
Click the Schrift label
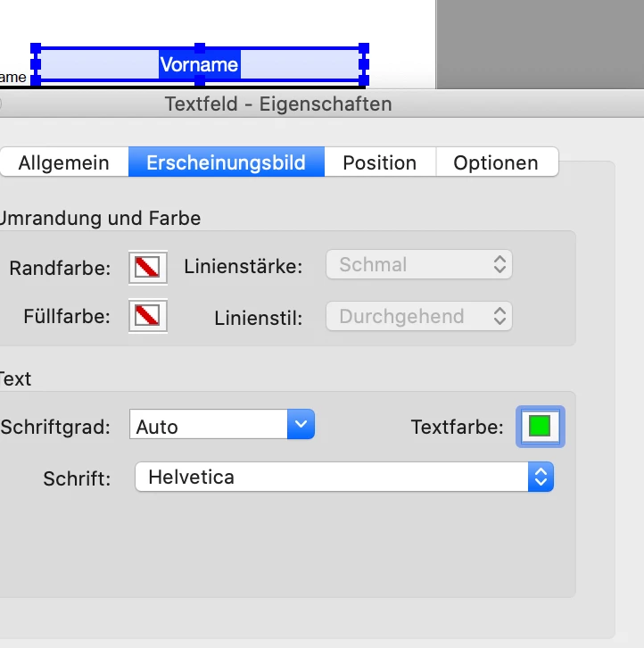coord(77,478)
